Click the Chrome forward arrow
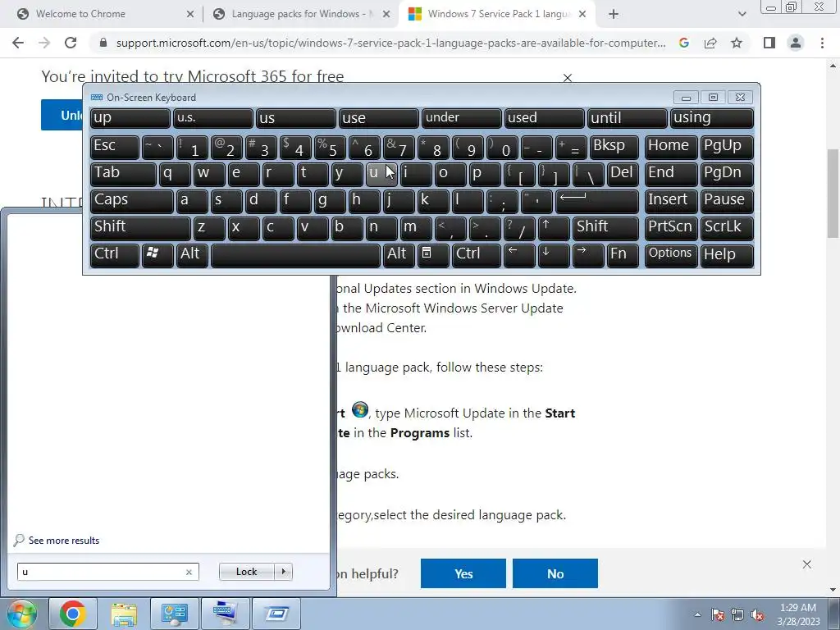Screen dimensions: 840x630 click(44, 43)
